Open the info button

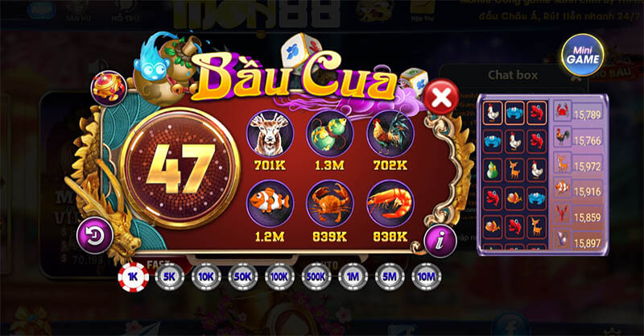(440, 241)
